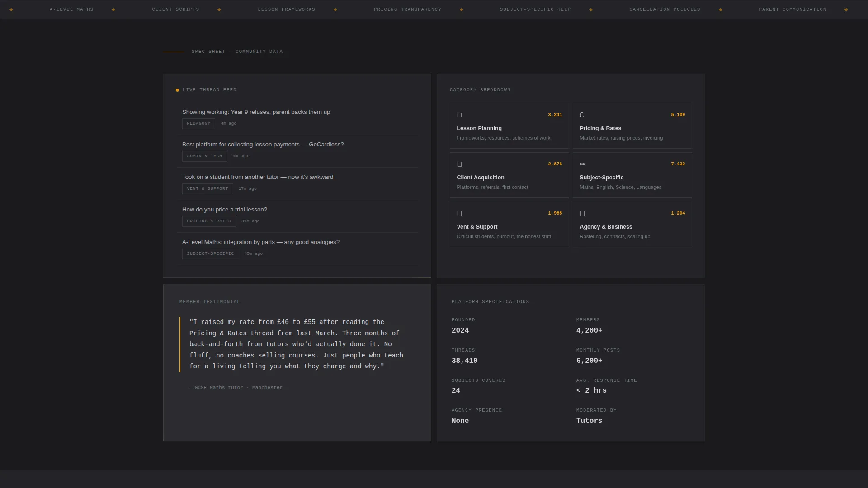Click the Agency & Business category icon

click(x=582, y=214)
